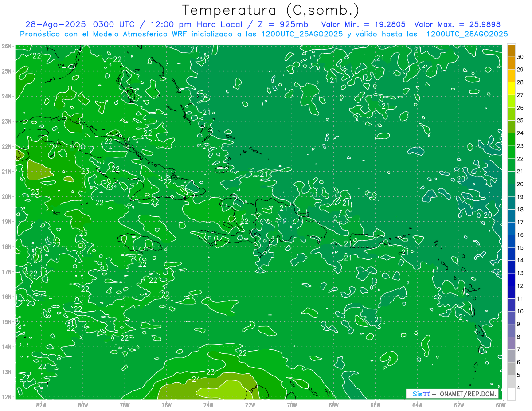Click the bright yellow legend swatch
This screenshot has height=411, width=532.
(x=512, y=88)
